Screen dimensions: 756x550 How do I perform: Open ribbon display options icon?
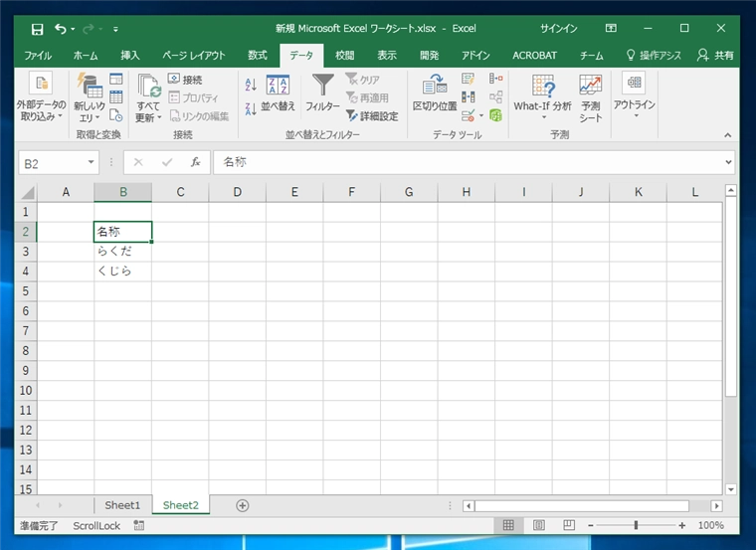pos(611,28)
